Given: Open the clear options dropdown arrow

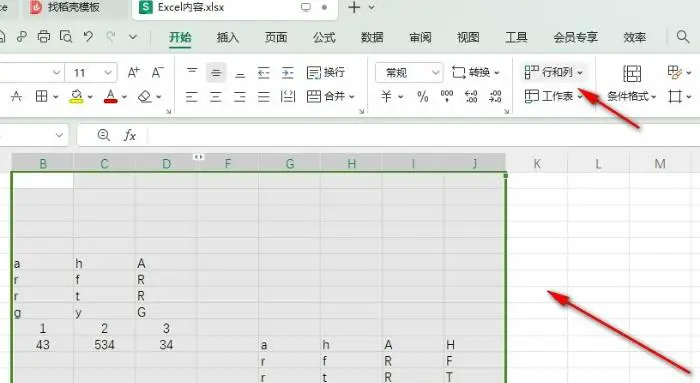Looking at the screenshot, I should [159, 97].
